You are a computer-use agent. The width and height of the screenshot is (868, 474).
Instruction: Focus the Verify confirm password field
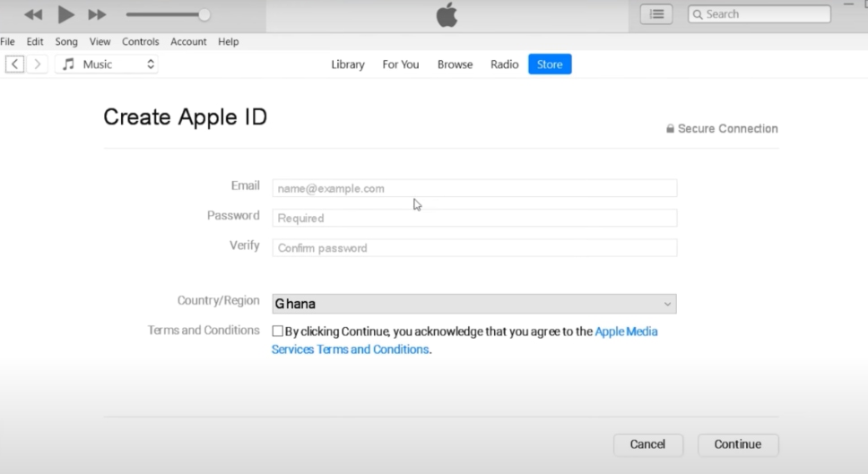coord(474,248)
